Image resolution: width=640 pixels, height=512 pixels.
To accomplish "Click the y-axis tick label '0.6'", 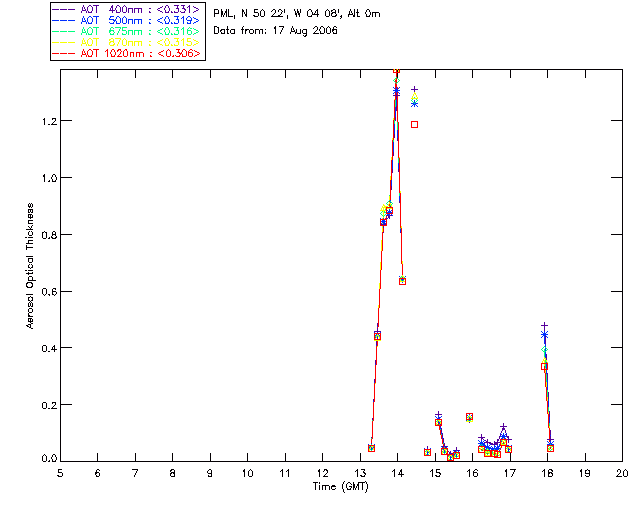I will point(49,292).
